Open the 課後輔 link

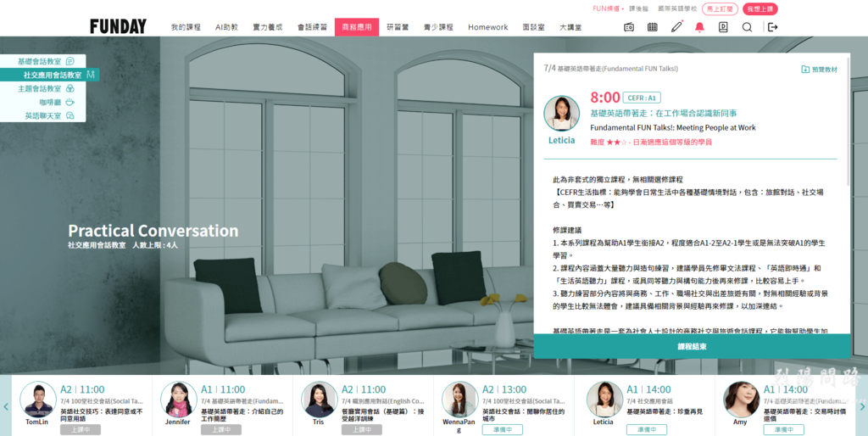(638, 8)
